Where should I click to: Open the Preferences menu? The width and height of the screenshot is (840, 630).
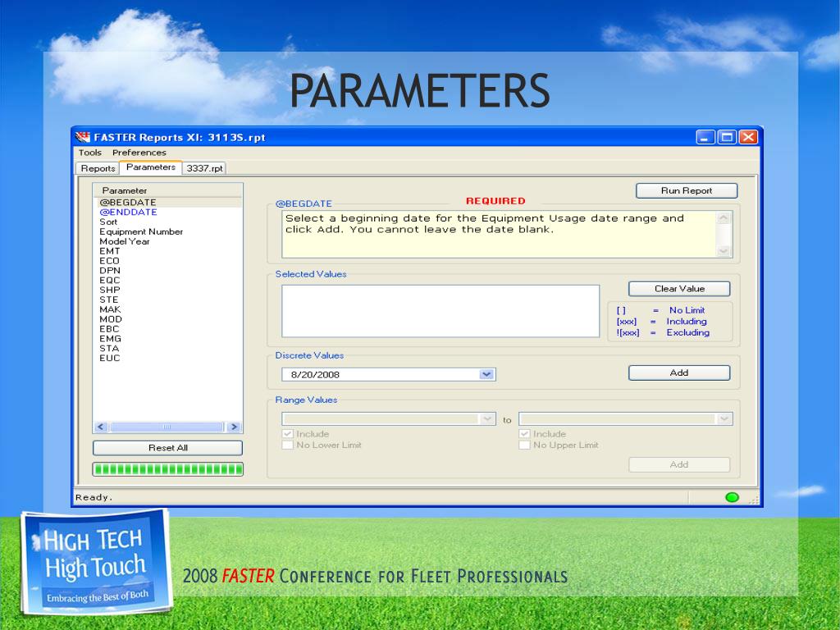coord(139,153)
